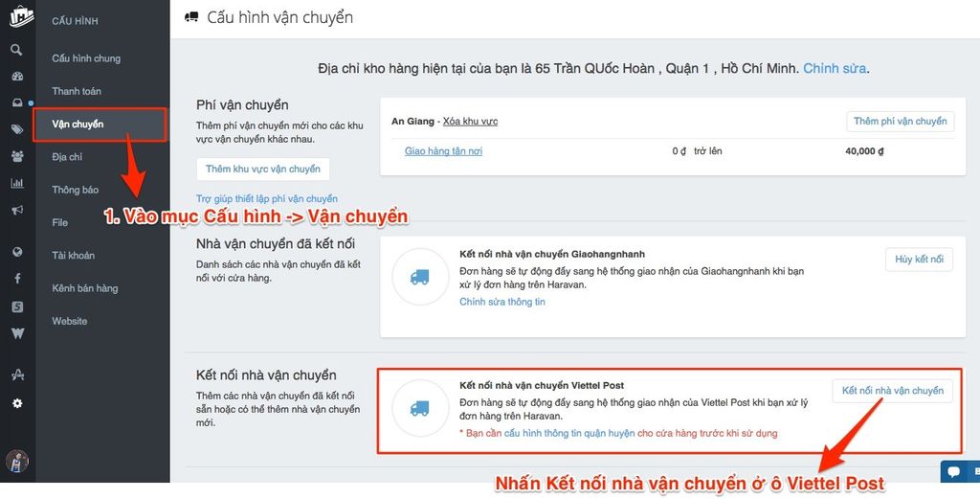The height and width of the screenshot is (499, 980).
Task: Open Giao hàng tận nơi rate link
Action: pos(443,151)
